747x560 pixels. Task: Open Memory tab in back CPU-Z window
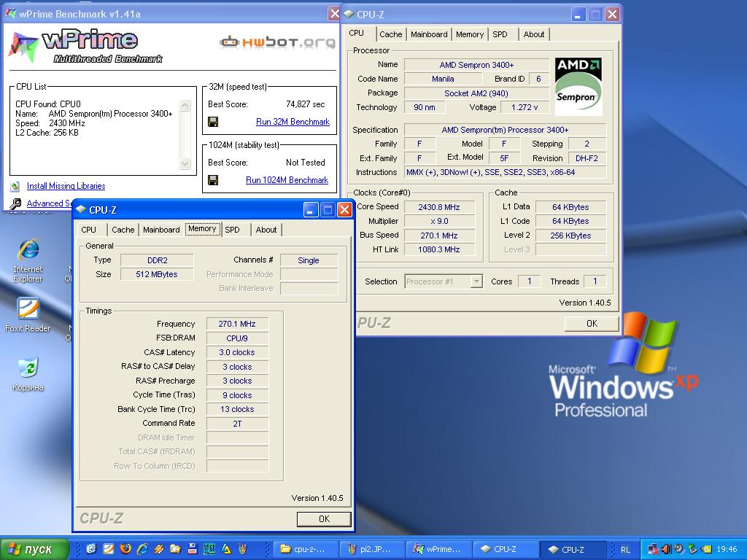coord(469,34)
